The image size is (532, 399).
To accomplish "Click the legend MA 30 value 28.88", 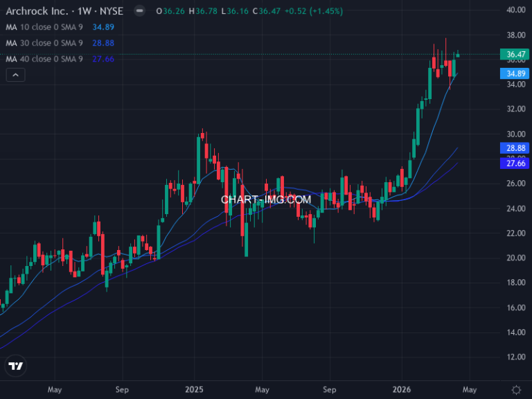I will (x=103, y=43).
